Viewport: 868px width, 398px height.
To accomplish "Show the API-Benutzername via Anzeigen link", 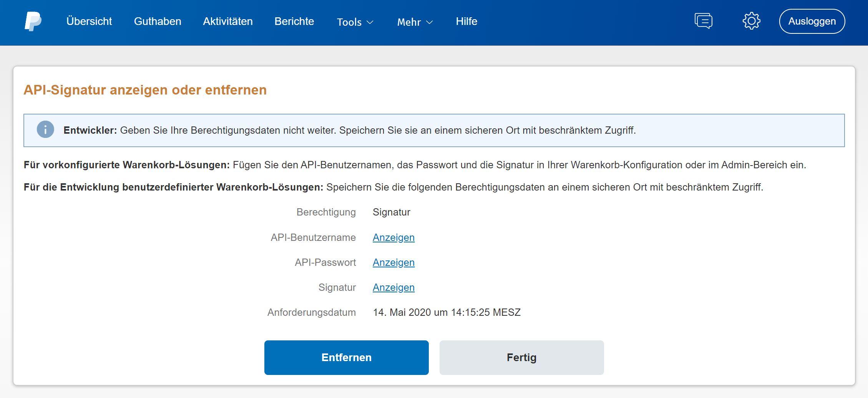I will click(x=393, y=237).
